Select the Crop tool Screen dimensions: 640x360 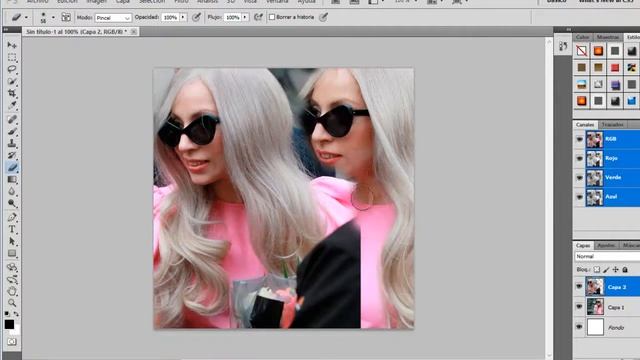[12, 93]
